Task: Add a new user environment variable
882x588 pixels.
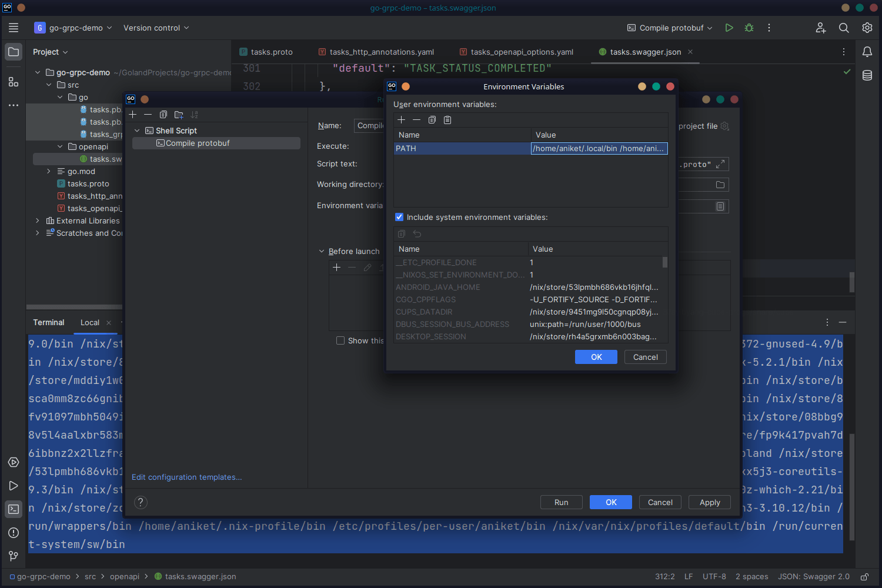Action: pyautogui.click(x=401, y=119)
